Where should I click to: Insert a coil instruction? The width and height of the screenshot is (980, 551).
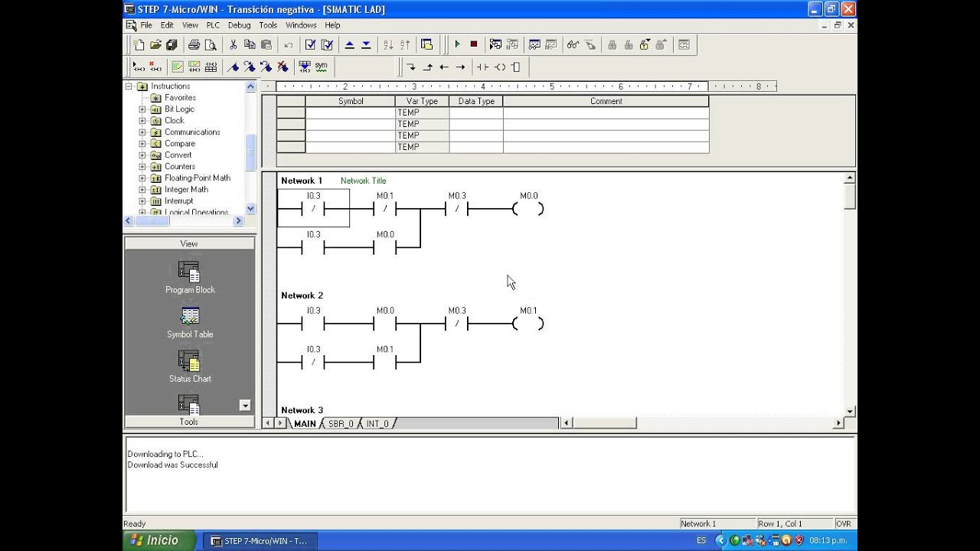tap(499, 67)
